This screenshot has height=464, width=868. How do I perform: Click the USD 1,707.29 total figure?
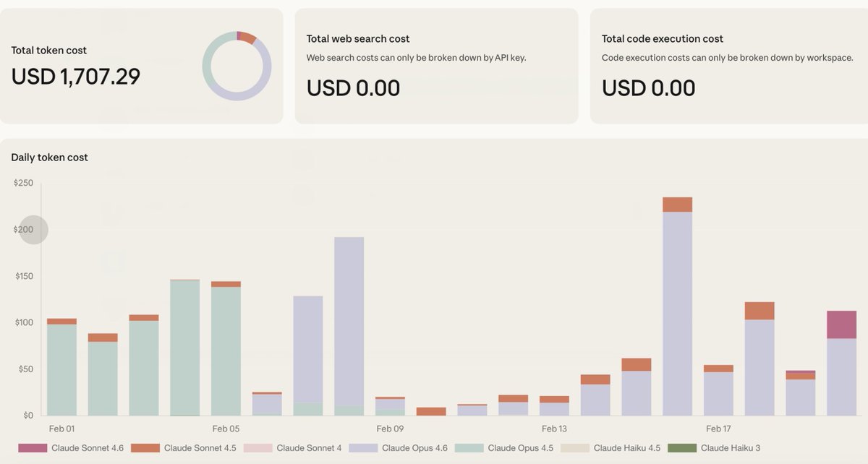click(x=75, y=76)
